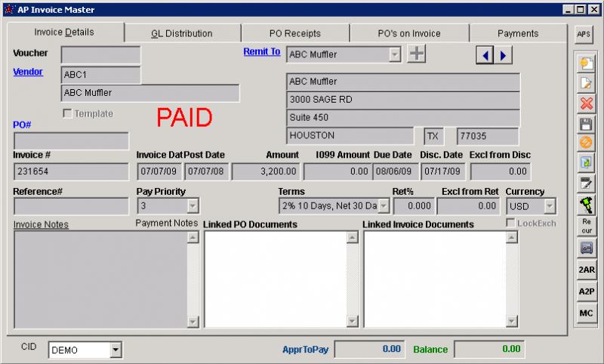
Task: Click the red X delete icon
Action: pos(586,103)
